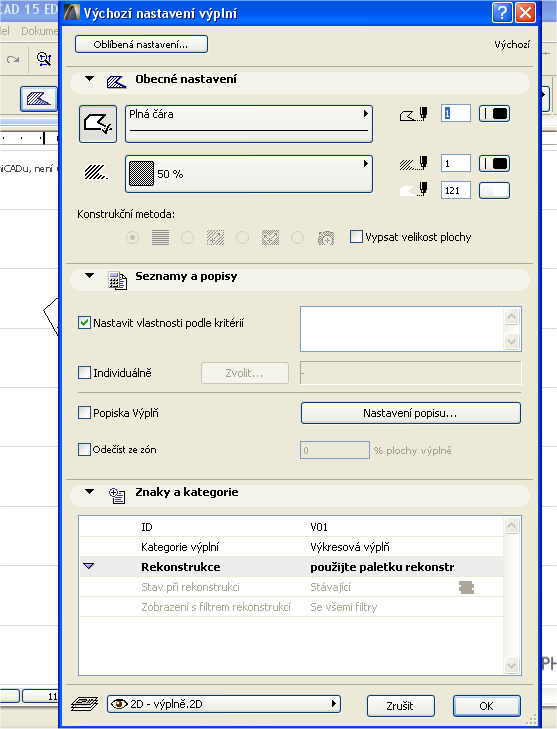This screenshot has width=557, height=729.
Task: Open the 2D - výplně.2D layer menu
Action: point(224,704)
